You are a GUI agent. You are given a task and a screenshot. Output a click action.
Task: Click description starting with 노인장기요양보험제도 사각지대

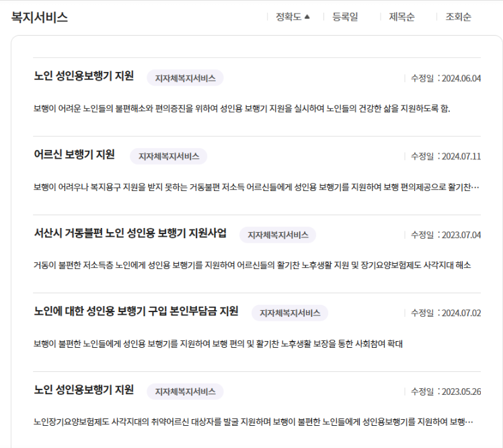pyautogui.click(x=252, y=422)
